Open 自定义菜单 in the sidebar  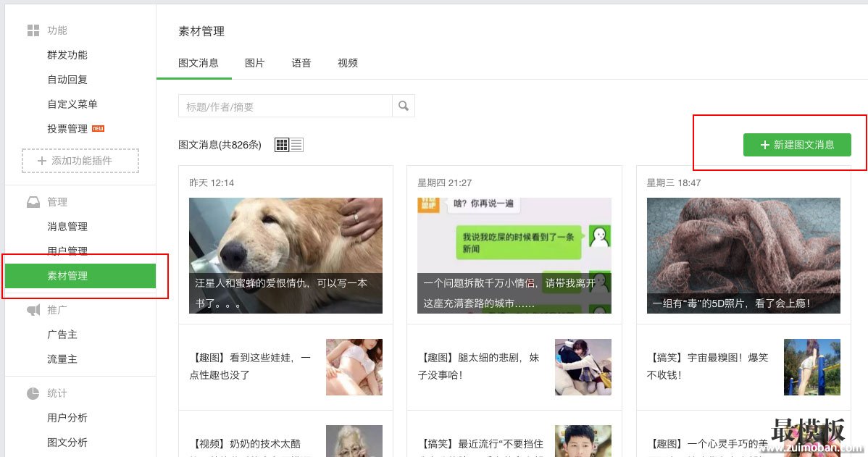tap(67, 104)
